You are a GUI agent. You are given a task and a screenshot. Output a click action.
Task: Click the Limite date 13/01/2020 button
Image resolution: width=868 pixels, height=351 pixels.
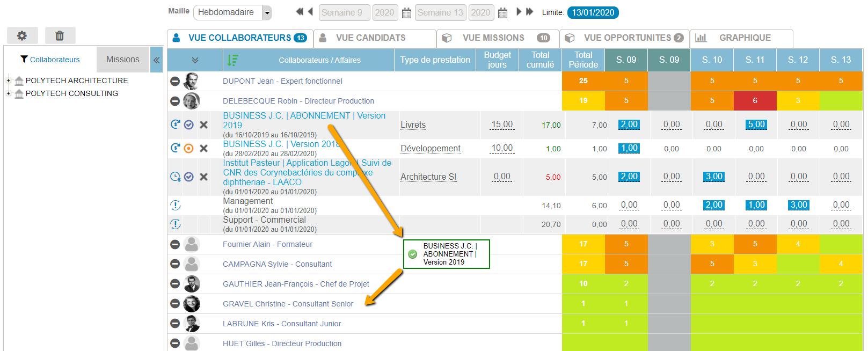coord(593,12)
